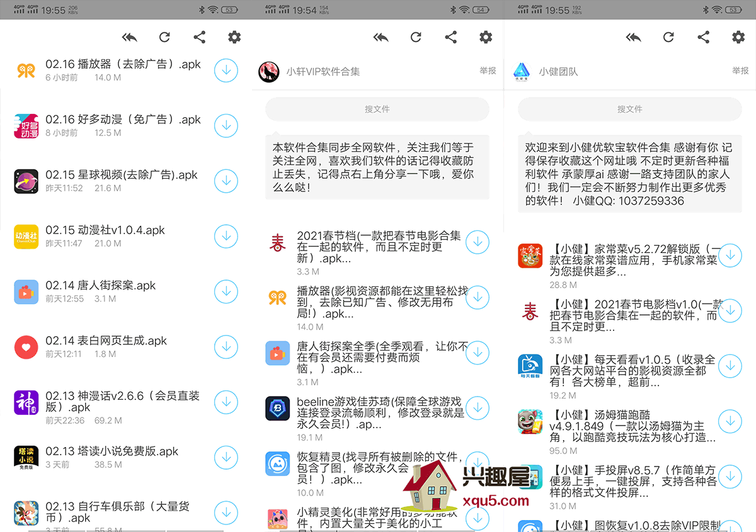Tap the red heart 表白网页生成 icon

click(26, 347)
